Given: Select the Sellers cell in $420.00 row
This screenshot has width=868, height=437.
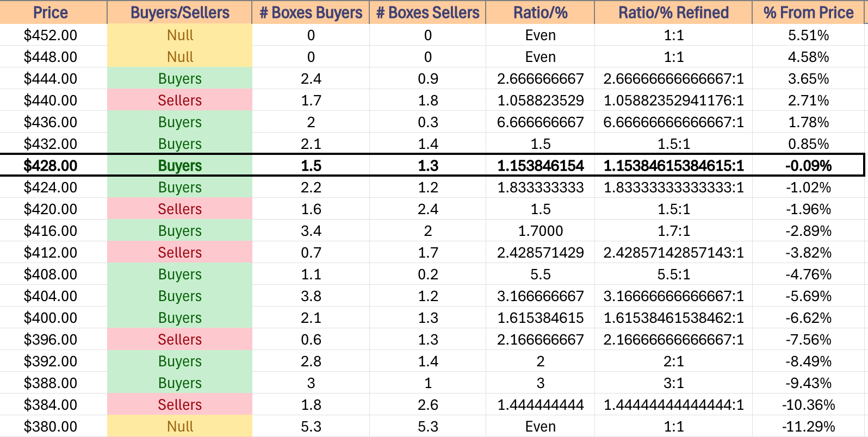Looking at the screenshot, I should pos(180,209).
